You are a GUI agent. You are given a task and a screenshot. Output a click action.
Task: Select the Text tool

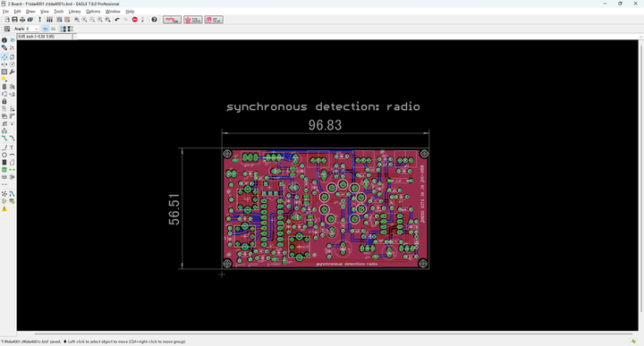tap(12, 148)
